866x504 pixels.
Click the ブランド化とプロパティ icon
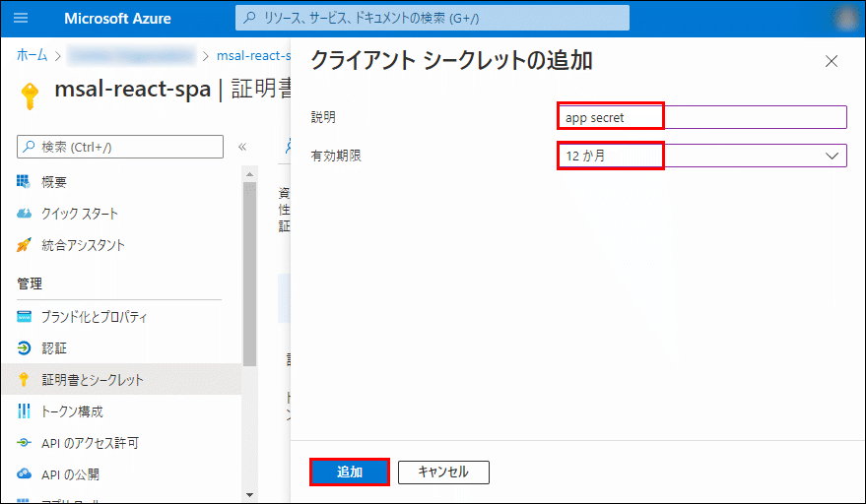(x=24, y=316)
